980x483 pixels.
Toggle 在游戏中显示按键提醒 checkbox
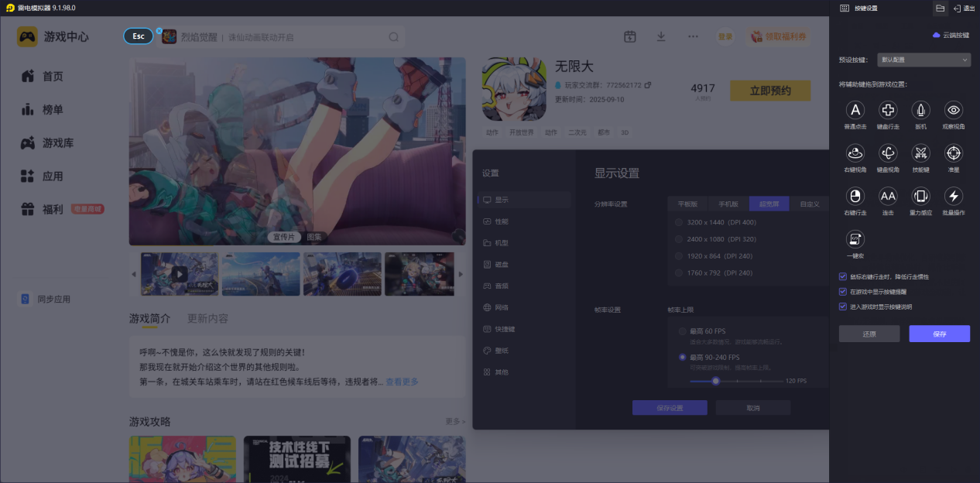pos(843,292)
